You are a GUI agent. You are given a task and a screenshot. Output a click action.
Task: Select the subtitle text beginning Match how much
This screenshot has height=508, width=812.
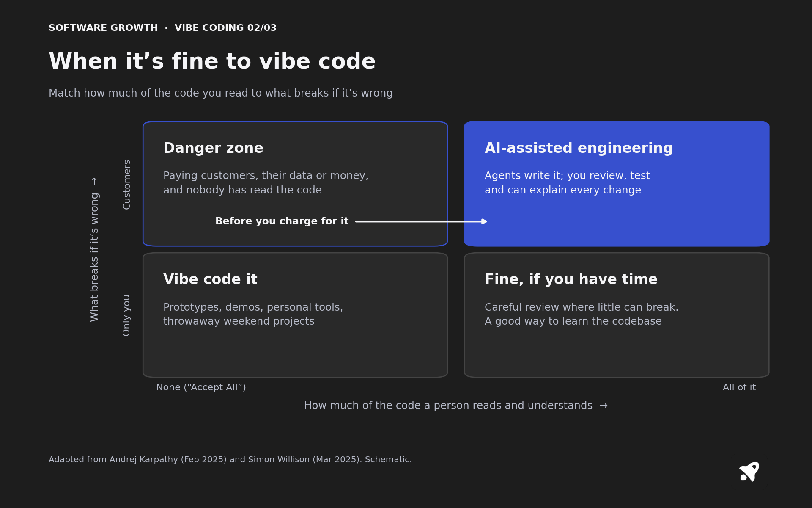tap(220, 93)
